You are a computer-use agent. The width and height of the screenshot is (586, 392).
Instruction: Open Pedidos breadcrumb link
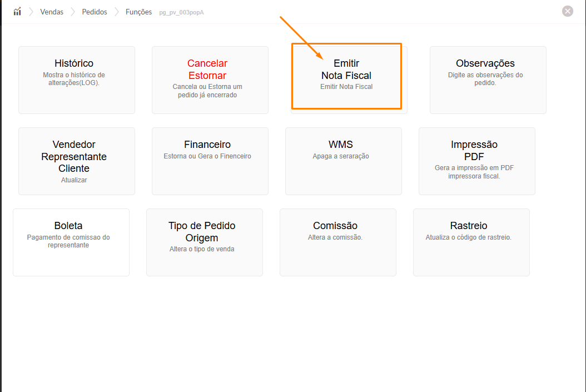click(95, 12)
